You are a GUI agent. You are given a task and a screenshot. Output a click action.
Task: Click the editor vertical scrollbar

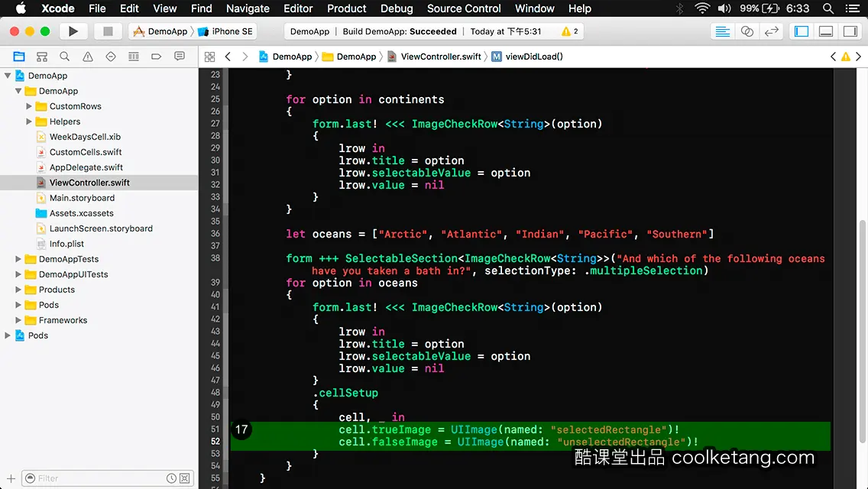tap(863, 332)
